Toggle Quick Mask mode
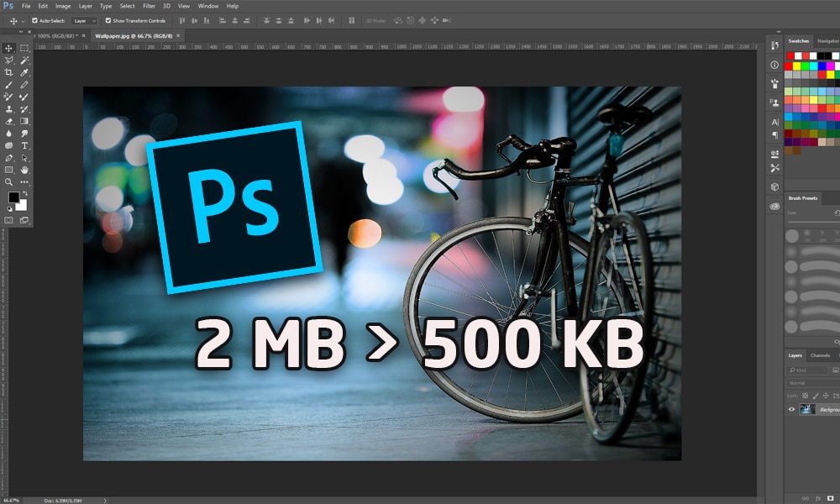This screenshot has width=840, height=504. pos(8,220)
